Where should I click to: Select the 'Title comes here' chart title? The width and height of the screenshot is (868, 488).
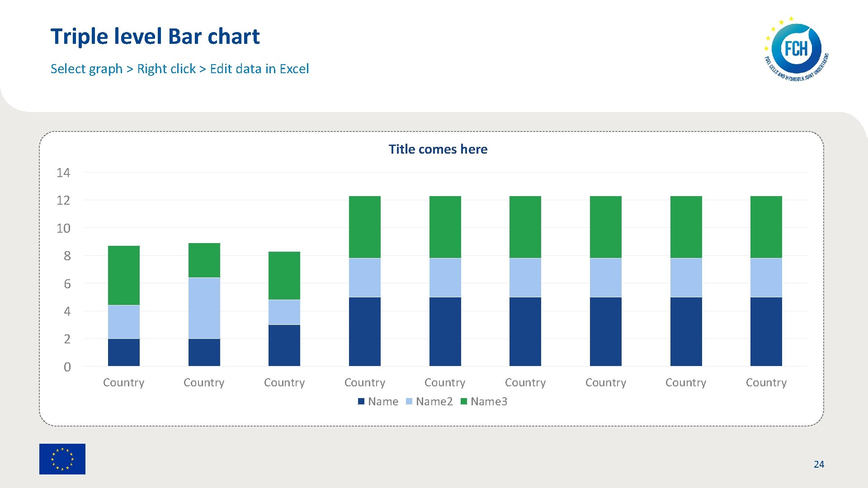point(438,149)
